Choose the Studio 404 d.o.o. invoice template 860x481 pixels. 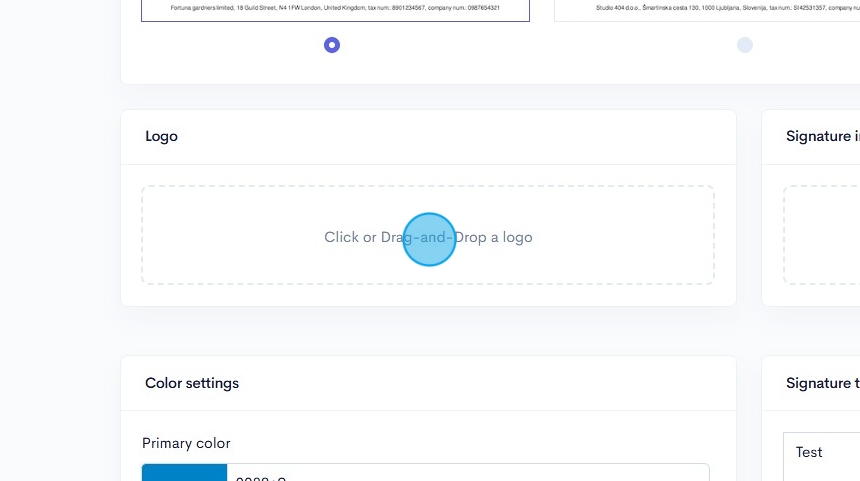(706, 10)
